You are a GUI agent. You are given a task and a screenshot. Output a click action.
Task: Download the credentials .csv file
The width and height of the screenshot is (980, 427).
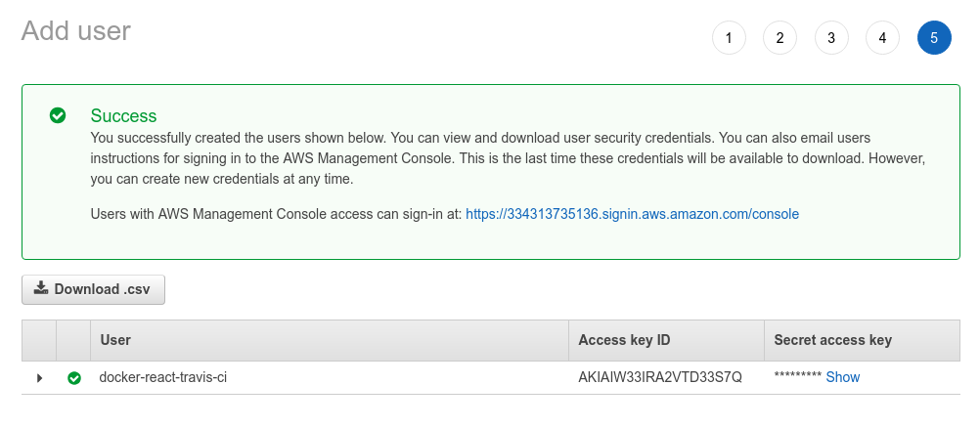click(x=93, y=289)
